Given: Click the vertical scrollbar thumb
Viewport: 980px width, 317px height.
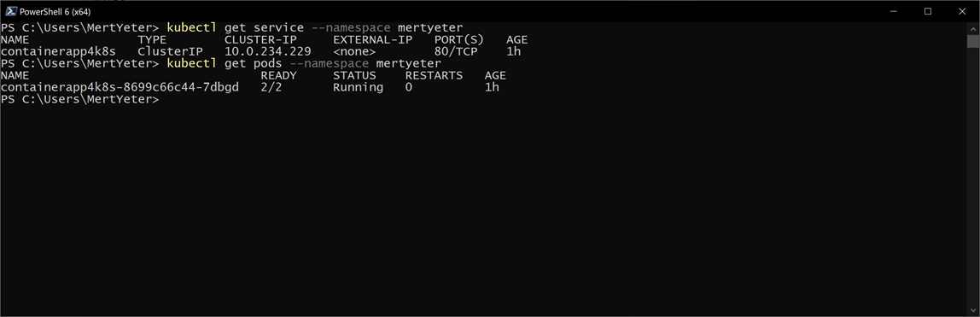Looking at the screenshot, I should click(x=972, y=41).
